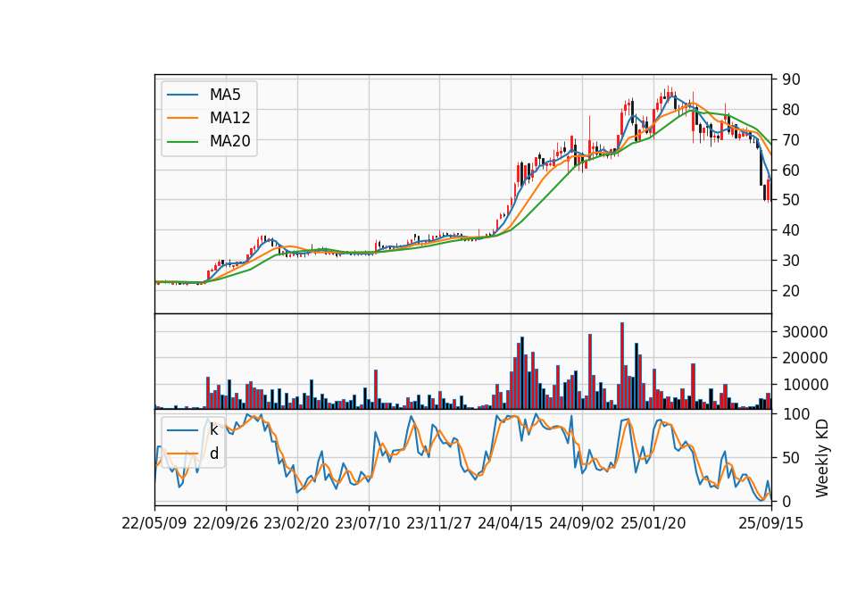Screen dimensions: 857x616
Task: Click the green MA20 legend line sample
Action: tap(182, 141)
